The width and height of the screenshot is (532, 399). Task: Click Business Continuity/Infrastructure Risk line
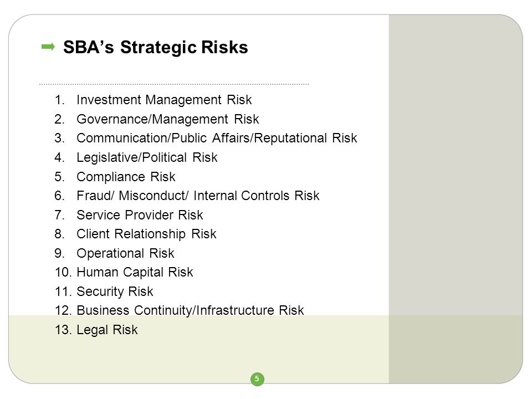coord(190,310)
